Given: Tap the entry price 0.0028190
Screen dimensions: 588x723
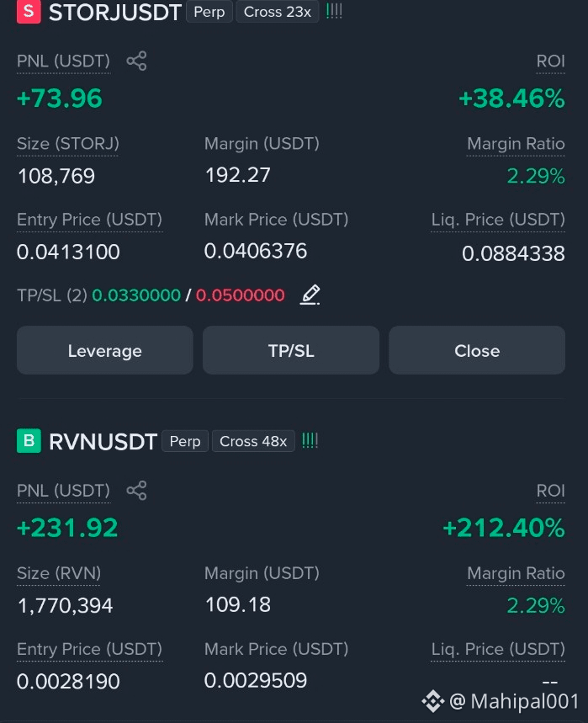Looking at the screenshot, I should coord(68,682).
